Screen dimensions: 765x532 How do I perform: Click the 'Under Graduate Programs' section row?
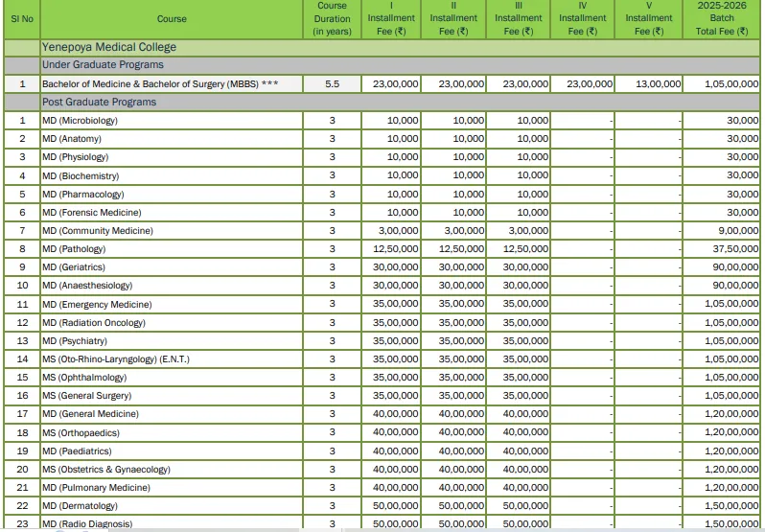coord(103,65)
